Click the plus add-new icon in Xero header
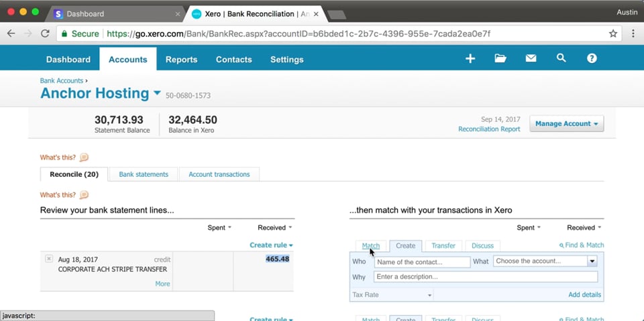Screen dimensions: 644x321 [470, 59]
